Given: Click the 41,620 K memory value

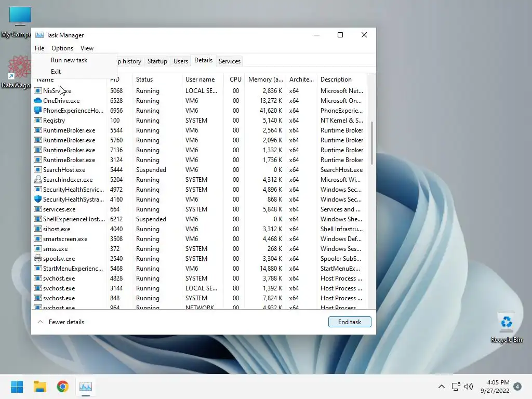Looking at the screenshot, I should [270, 110].
